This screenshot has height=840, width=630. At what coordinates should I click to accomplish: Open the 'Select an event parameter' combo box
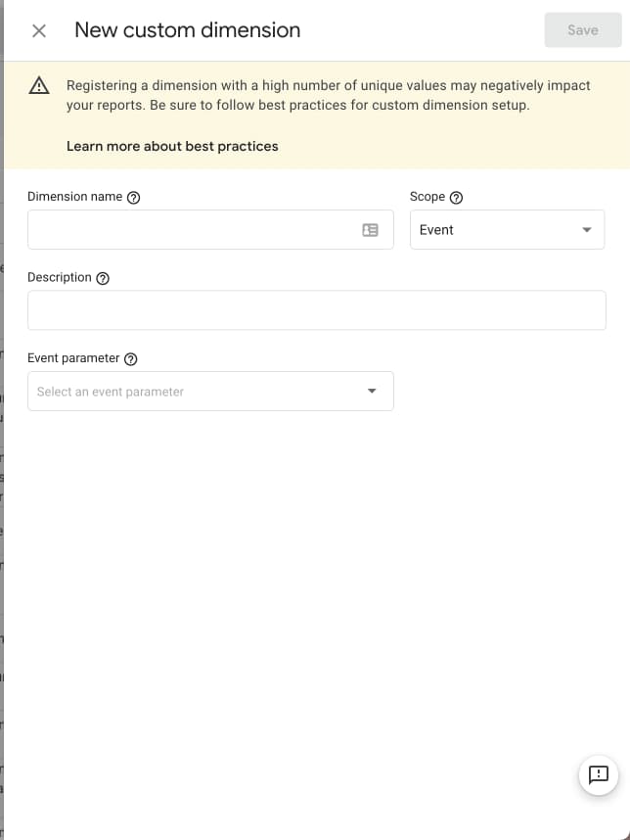click(x=196, y=392)
